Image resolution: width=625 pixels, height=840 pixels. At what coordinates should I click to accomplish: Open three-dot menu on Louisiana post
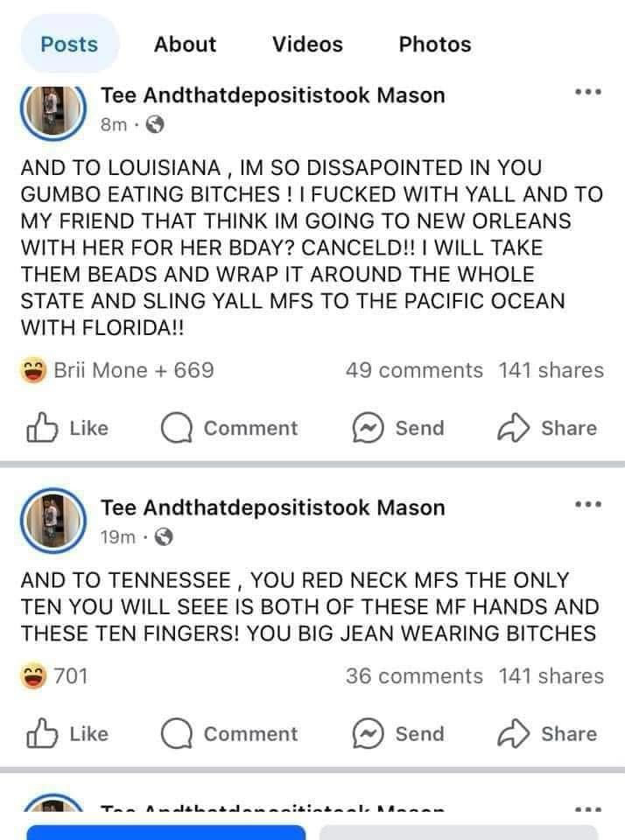588,92
